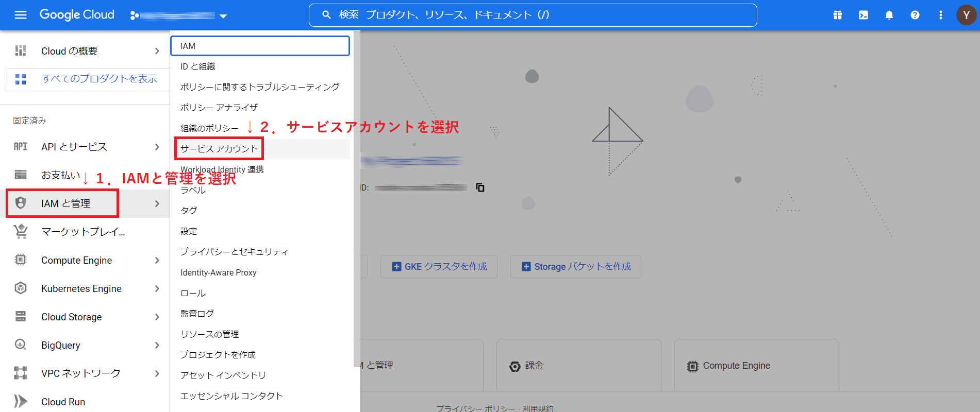Click the プライバシー ポリシー footer link
Viewport: 980px width, 412px height.
[475, 408]
